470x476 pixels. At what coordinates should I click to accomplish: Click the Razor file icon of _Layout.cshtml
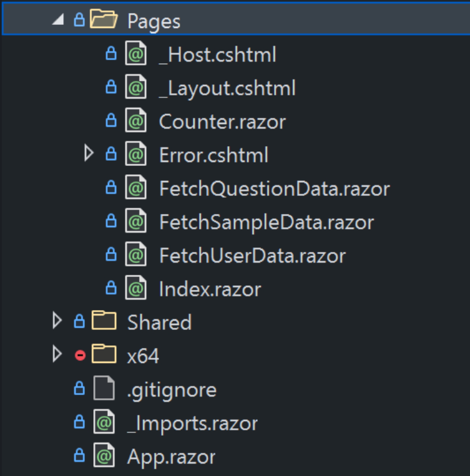136,87
